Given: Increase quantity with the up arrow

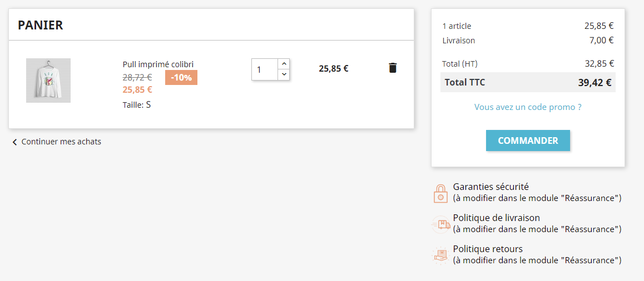Looking at the screenshot, I should point(284,64).
